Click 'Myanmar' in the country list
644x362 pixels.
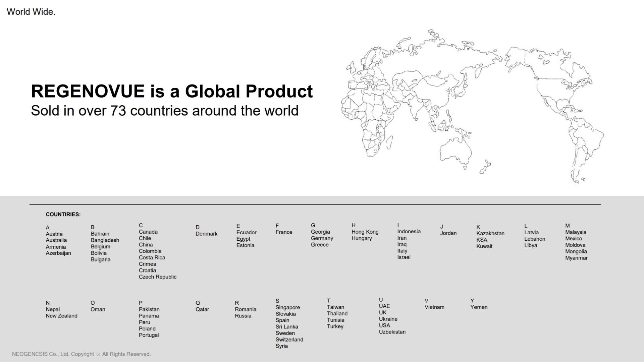(x=577, y=258)
